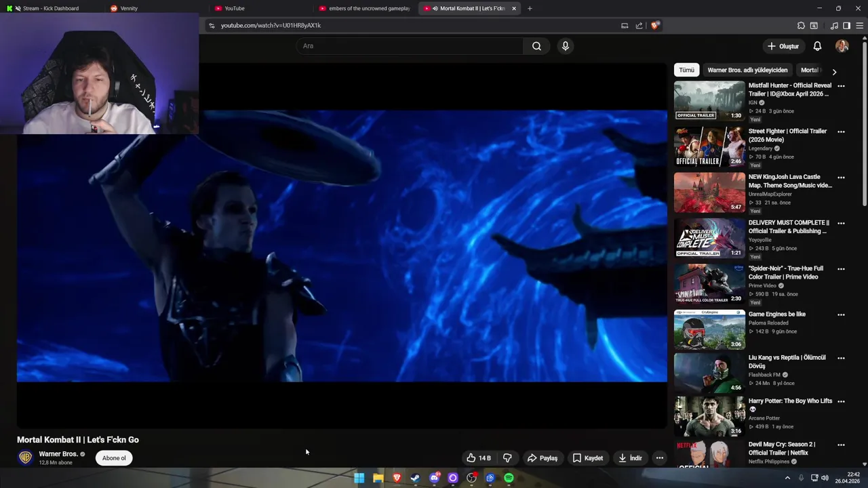This screenshot has width=868, height=488.
Task: Open Mistfall Hunter video thumbnail
Action: point(709,101)
